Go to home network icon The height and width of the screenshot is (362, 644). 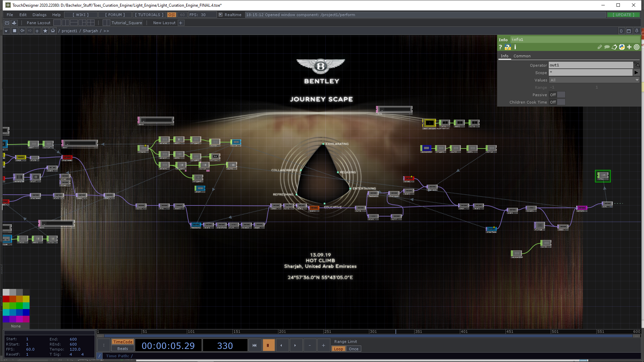[53, 31]
